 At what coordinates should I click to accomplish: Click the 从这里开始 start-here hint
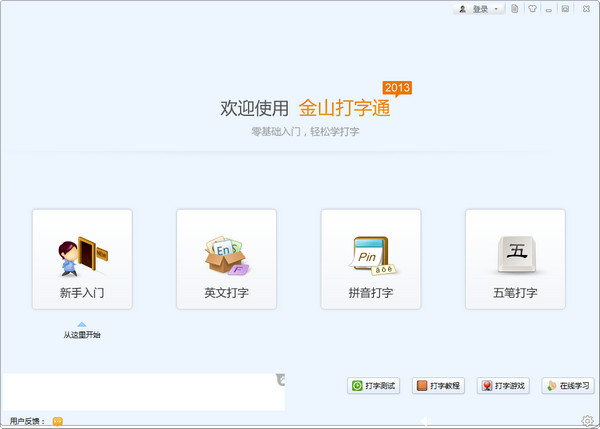82,334
